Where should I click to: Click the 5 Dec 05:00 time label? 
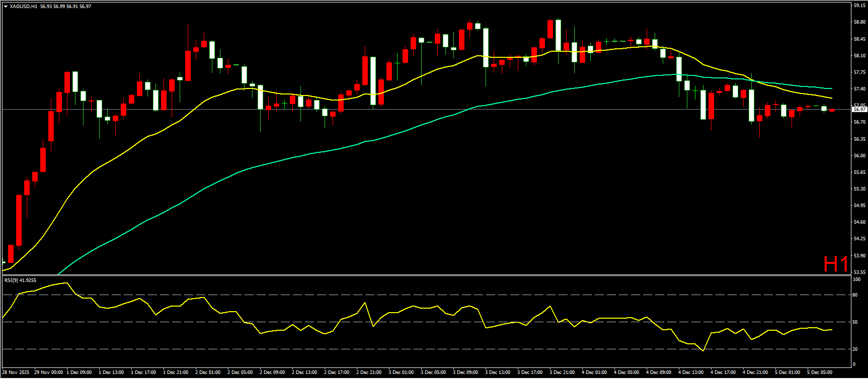point(820,372)
